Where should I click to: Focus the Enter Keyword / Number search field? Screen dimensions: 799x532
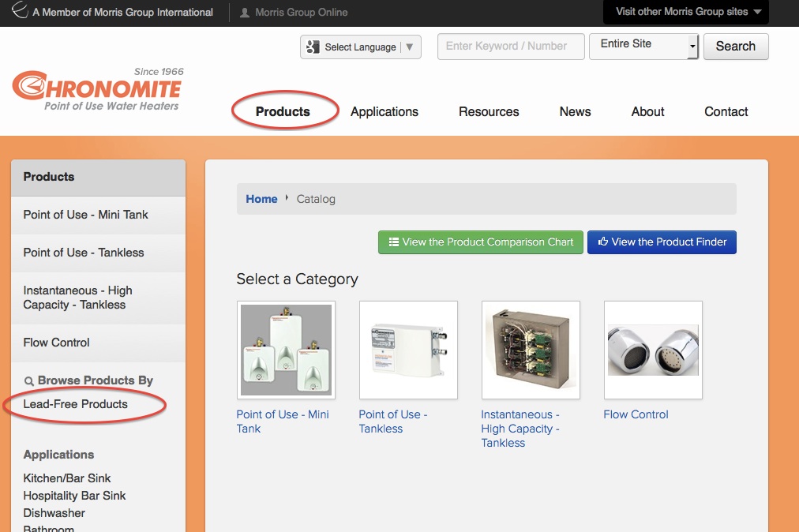511,47
